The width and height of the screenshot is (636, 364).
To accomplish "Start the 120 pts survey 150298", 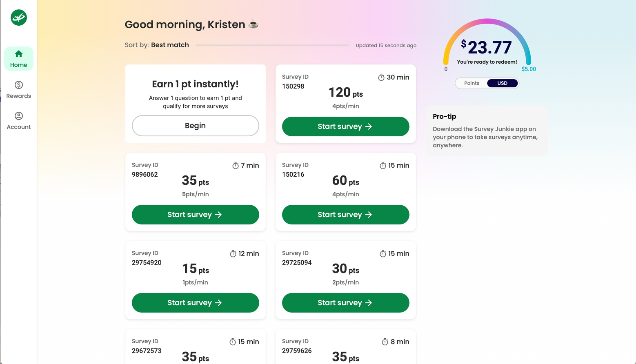I will [345, 127].
